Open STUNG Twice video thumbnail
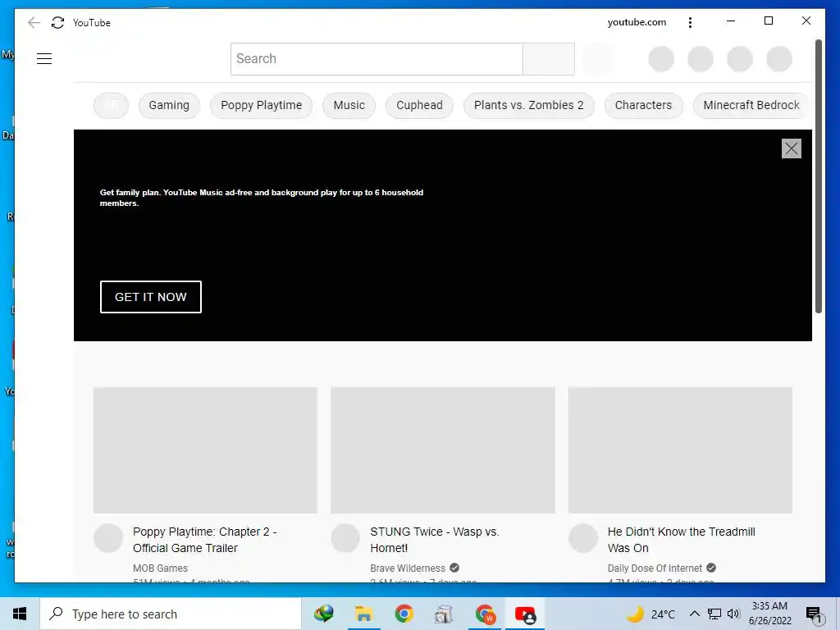The image size is (840, 630). [x=443, y=450]
